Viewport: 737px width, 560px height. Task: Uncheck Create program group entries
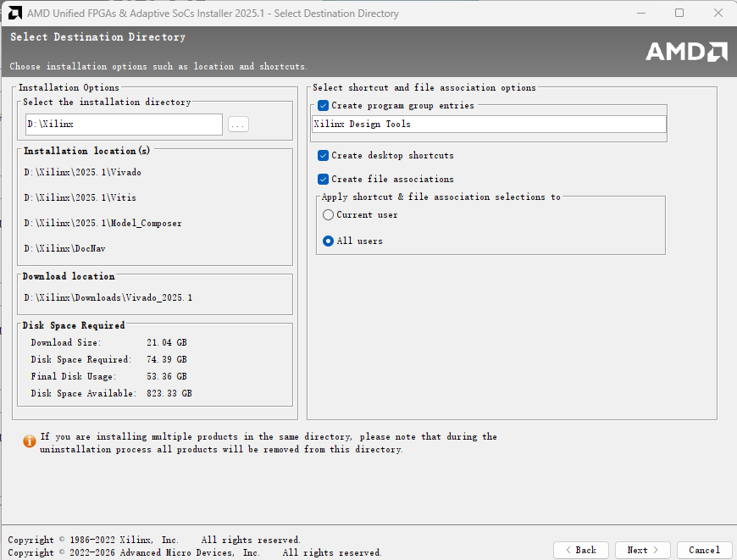tap(324, 106)
